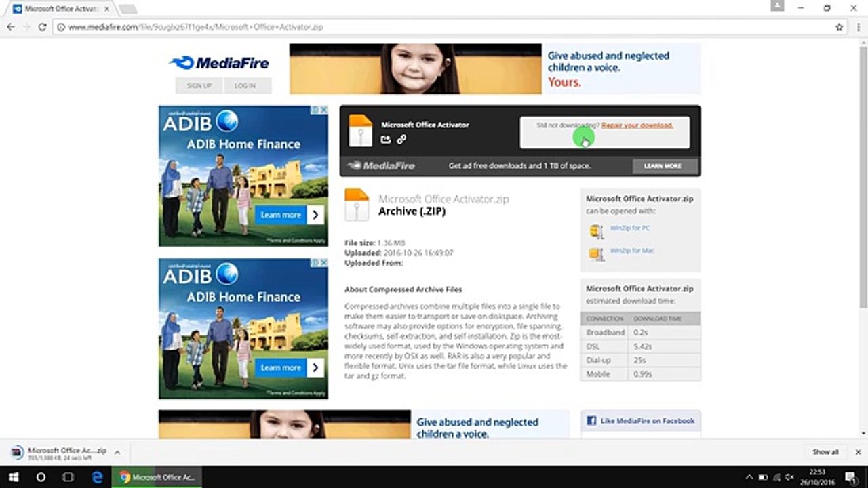The width and height of the screenshot is (868, 488).
Task: Open Task View on the taskbar
Action: tap(68, 477)
